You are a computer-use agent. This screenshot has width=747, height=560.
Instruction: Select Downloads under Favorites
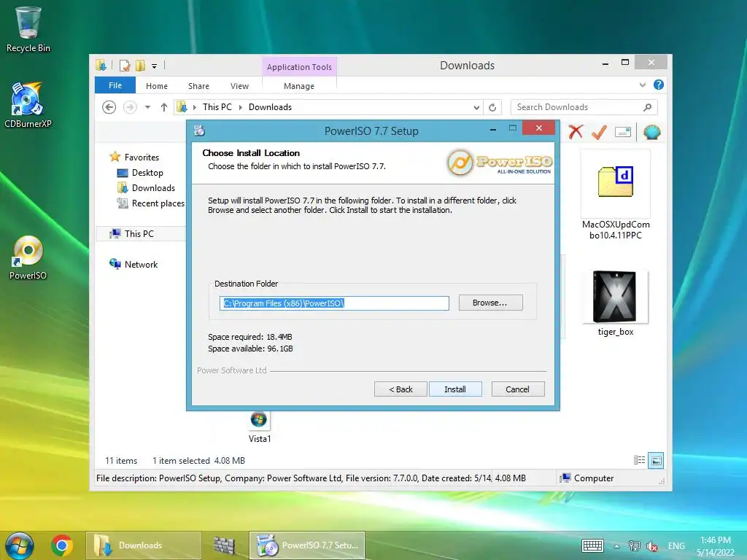[153, 187]
